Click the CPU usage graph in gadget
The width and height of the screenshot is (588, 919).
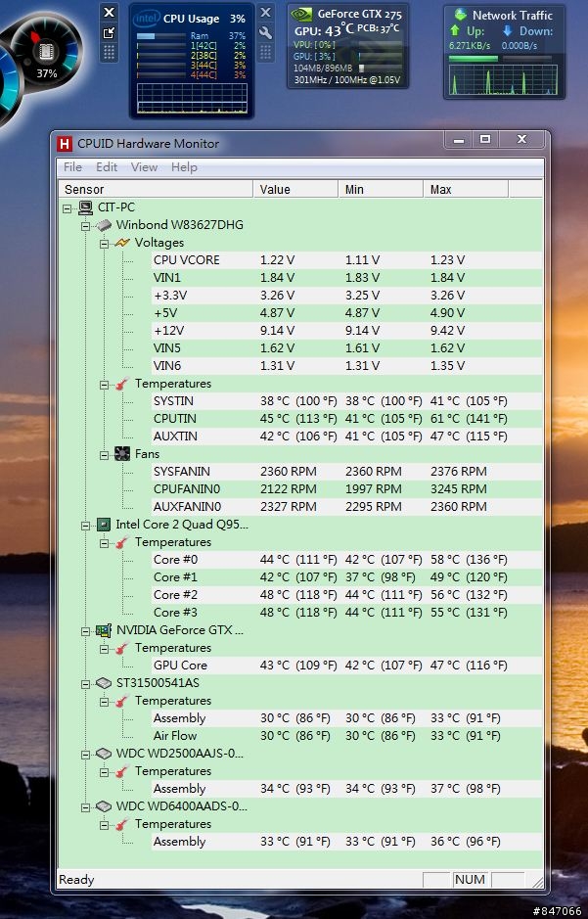[x=192, y=98]
